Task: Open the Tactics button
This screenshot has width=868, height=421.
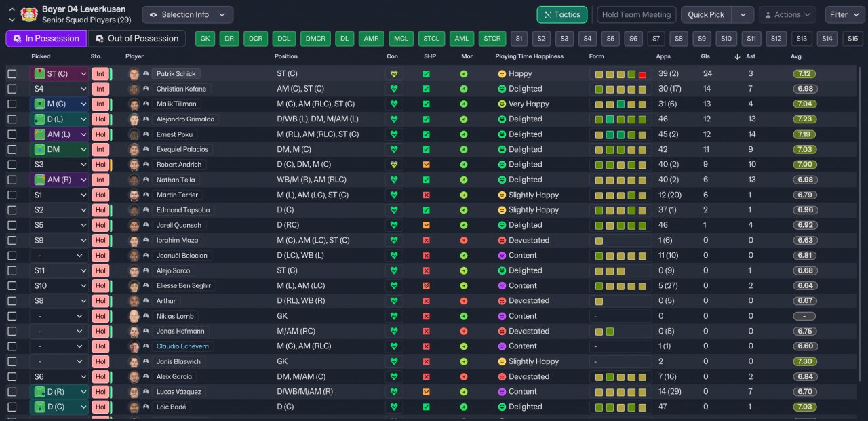Action: pyautogui.click(x=562, y=15)
